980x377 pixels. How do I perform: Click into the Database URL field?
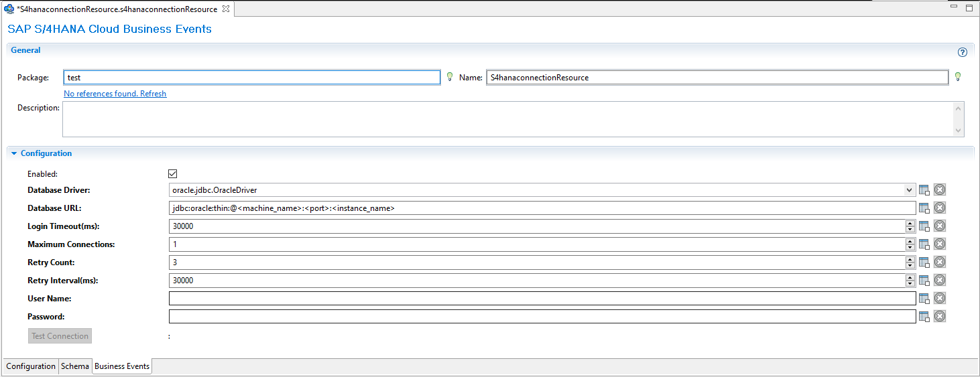click(542, 208)
